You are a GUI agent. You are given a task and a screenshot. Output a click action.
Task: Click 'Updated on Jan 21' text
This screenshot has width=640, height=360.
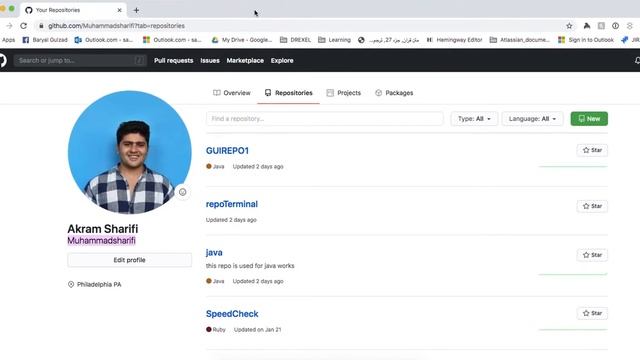tap(258, 329)
